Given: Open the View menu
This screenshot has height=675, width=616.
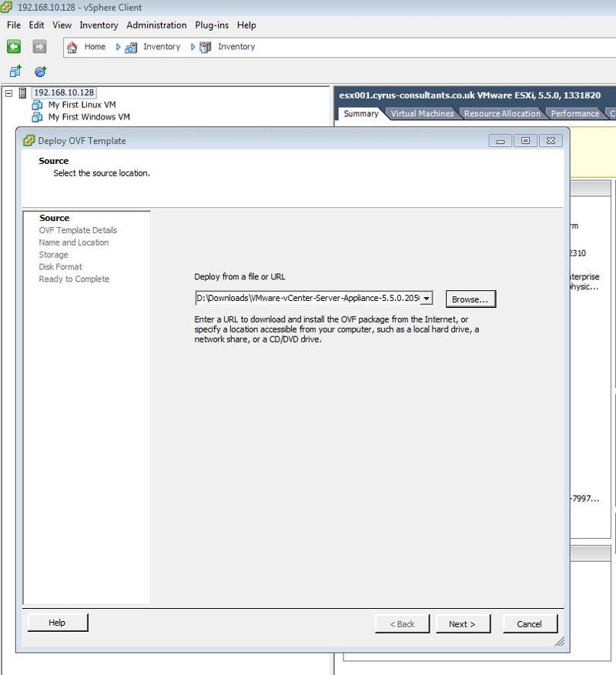Looking at the screenshot, I should pyautogui.click(x=62, y=25).
